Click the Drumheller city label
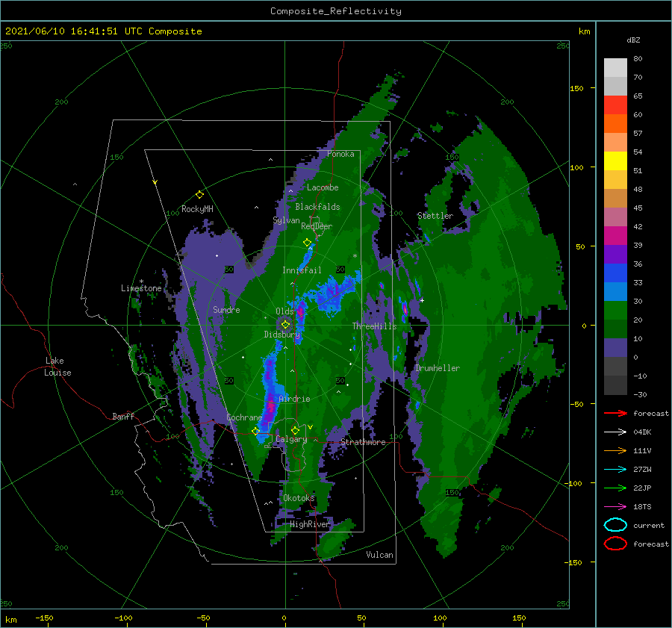 click(438, 368)
